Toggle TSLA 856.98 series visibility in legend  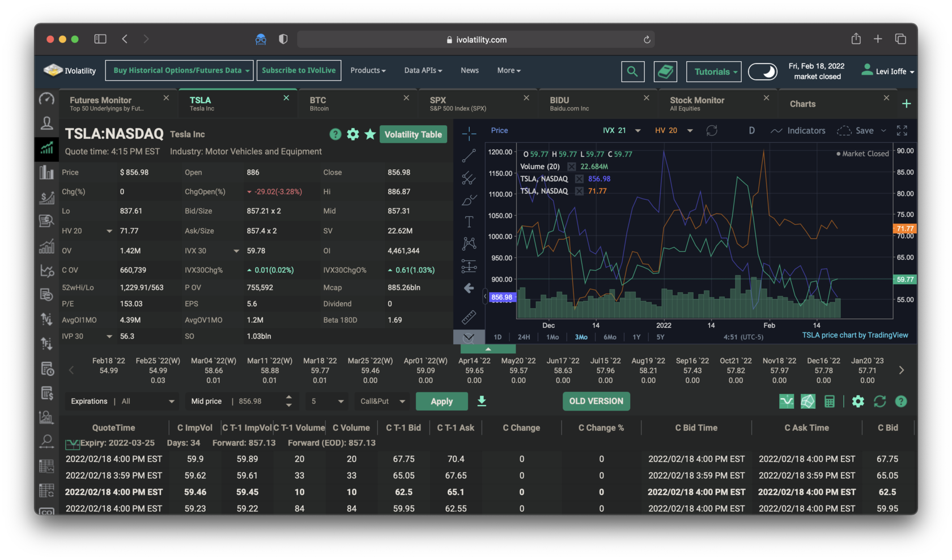(579, 179)
